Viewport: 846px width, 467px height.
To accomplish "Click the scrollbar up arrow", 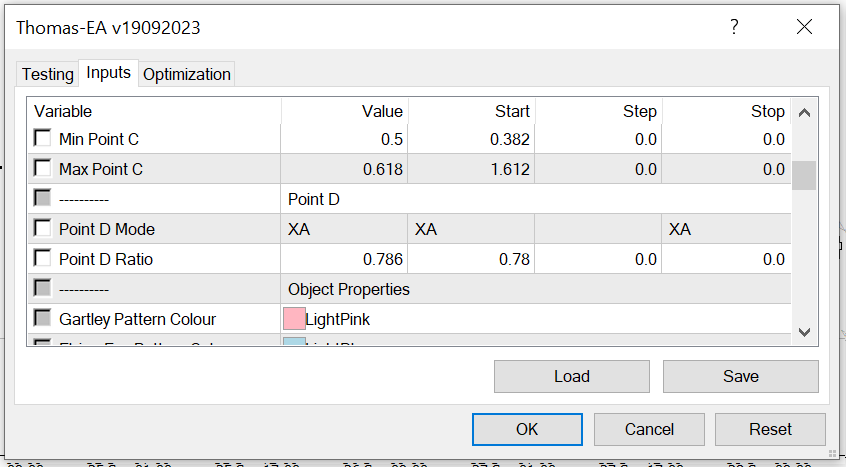I will tap(804, 113).
